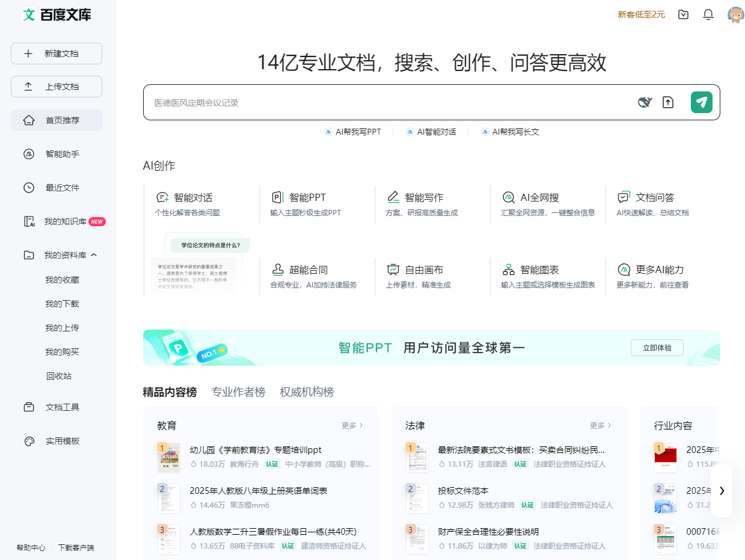Click 新客低至2元 promo link
Screen dimensions: 745x560
click(x=642, y=14)
